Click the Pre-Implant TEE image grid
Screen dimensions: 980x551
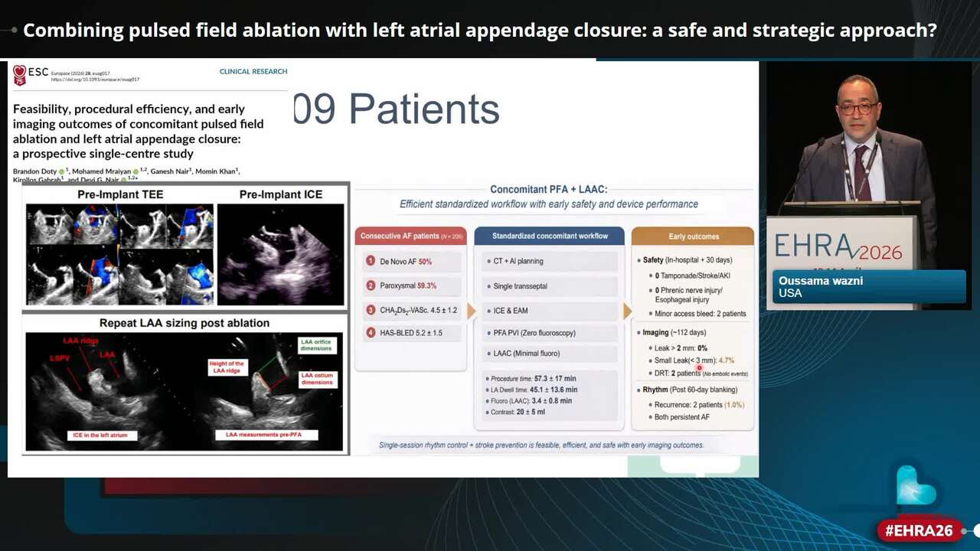pos(119,254)
